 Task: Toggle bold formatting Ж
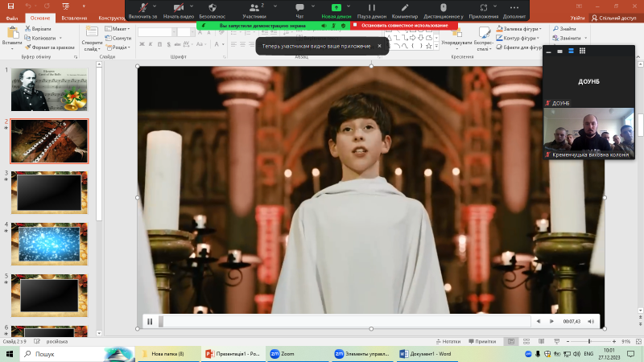142,44
